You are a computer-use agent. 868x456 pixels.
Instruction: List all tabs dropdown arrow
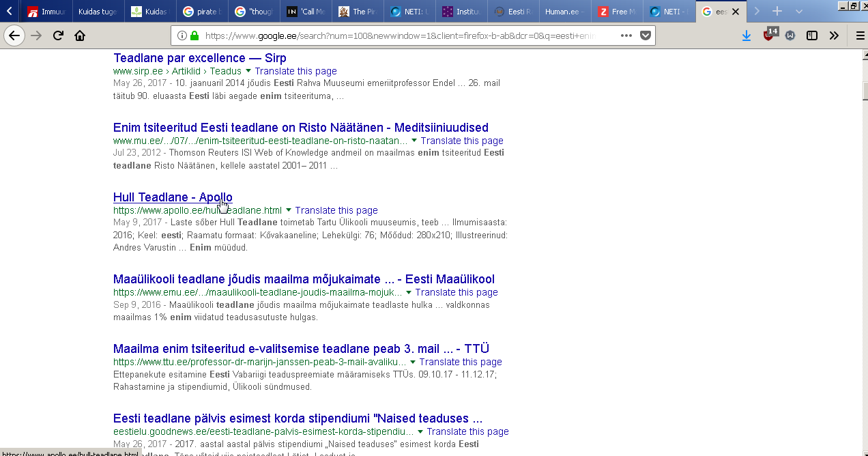pos(799,12)
